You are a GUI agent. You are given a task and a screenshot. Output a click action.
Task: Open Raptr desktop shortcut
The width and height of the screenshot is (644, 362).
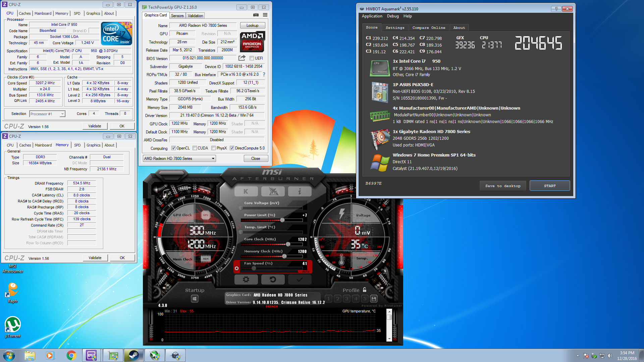tap(13, 292)
